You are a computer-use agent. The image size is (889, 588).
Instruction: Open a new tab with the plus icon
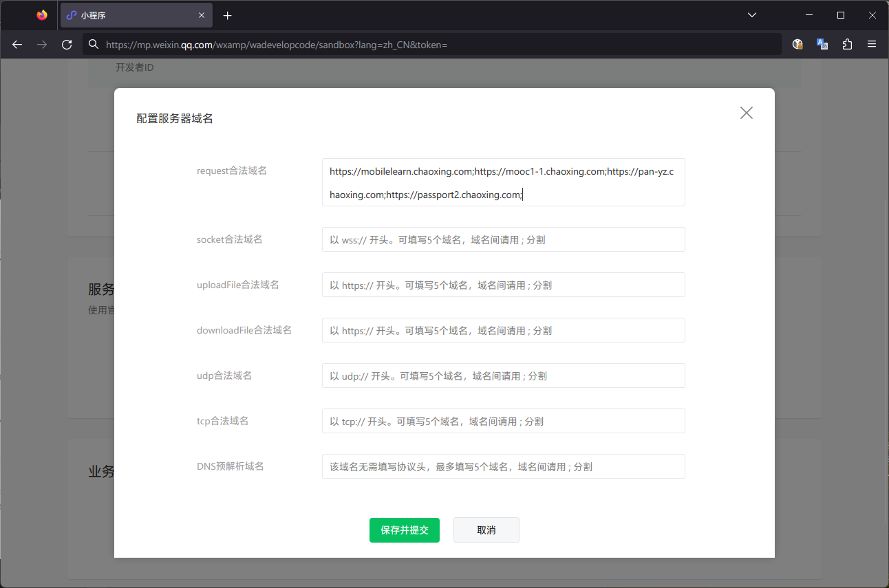click(x=228, y=15)
